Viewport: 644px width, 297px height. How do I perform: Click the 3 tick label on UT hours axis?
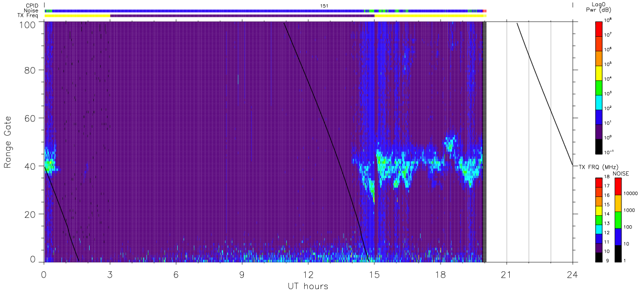coord(110,274)
